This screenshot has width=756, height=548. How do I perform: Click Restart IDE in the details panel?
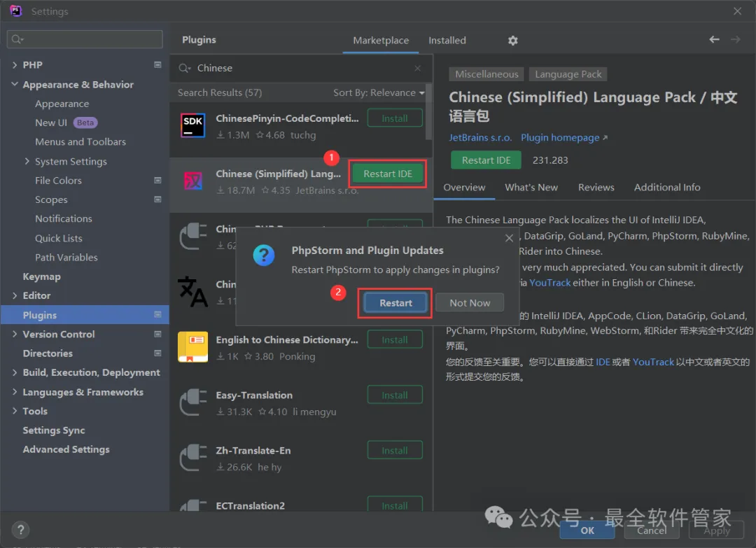click(x=486, y=160)
